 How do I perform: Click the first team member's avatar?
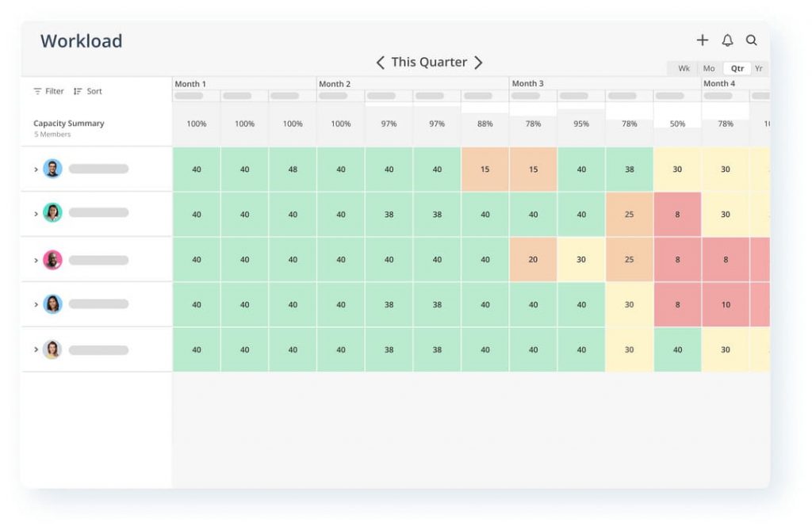(53, 168)
